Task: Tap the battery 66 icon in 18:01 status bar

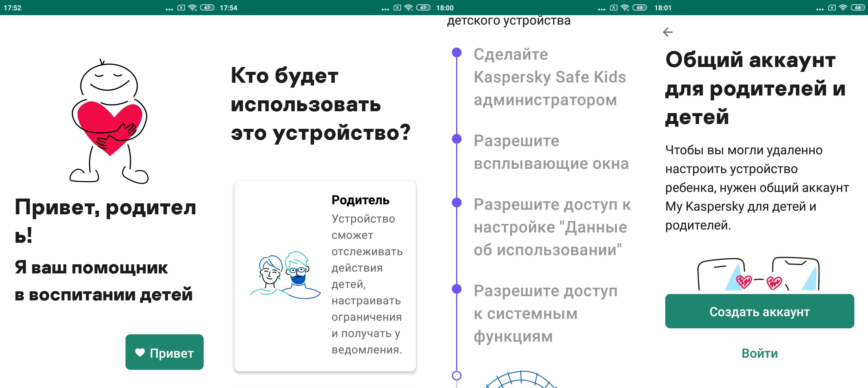Action: pyautogui.click(x=858, y=7)
